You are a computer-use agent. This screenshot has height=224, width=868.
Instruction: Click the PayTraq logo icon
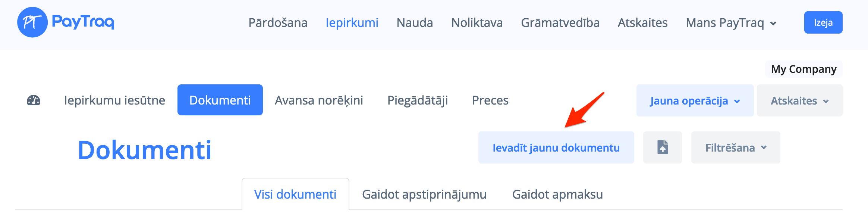(32, 22)
